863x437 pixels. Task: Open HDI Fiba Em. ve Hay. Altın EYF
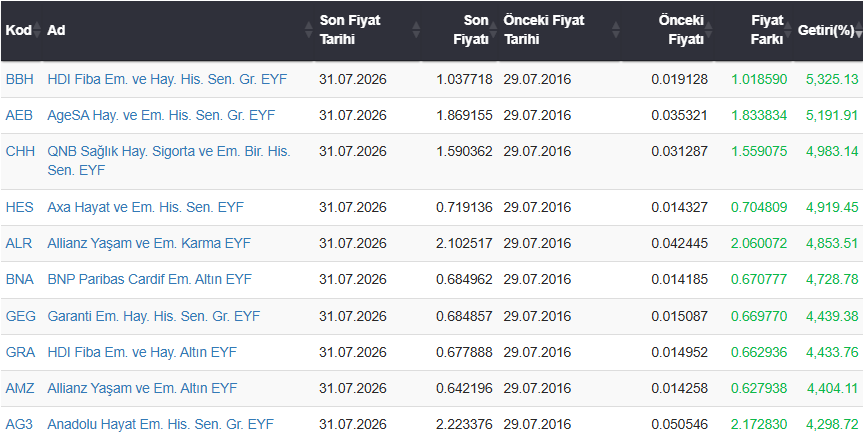(142, 352)
